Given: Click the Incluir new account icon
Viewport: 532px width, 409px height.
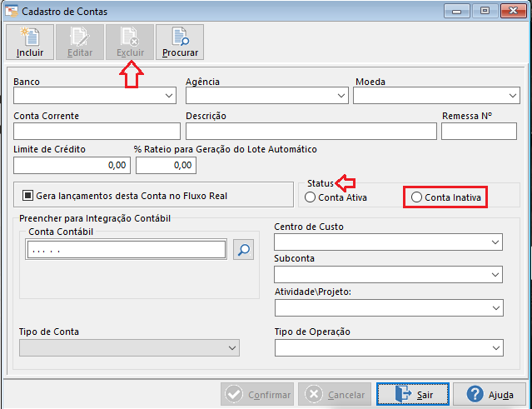Looking at the screenshot, I should tap(30, 37).
